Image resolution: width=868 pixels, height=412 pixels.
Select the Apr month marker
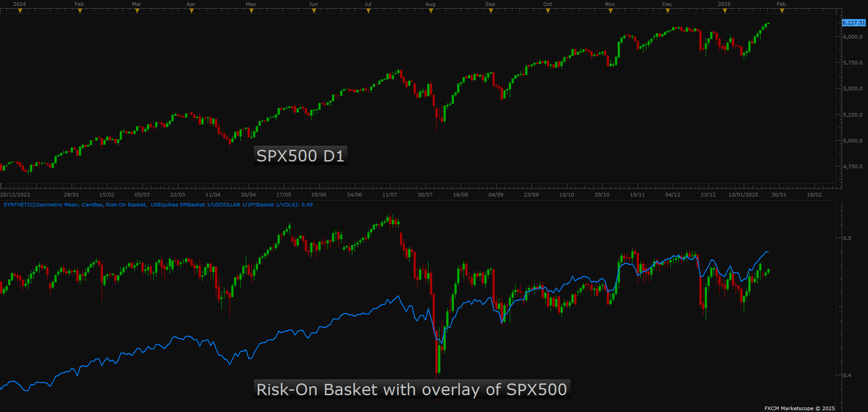click(191, 11)
